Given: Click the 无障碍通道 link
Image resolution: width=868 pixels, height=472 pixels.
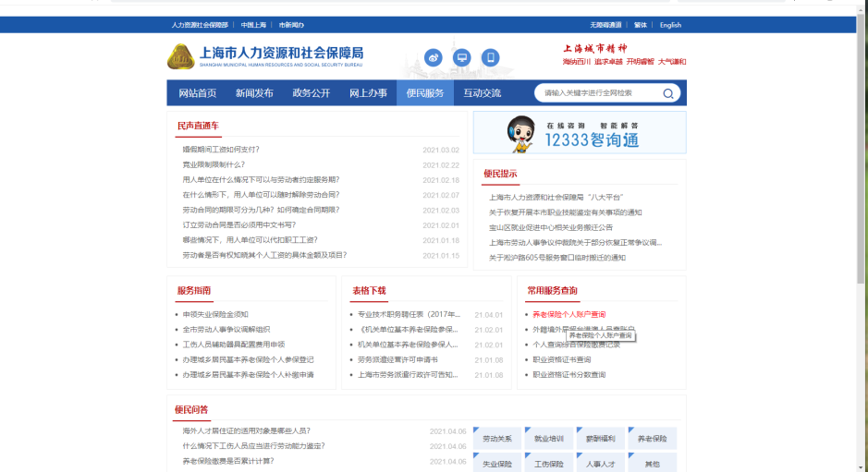Looking at the screenshot, I should (605, 25).
